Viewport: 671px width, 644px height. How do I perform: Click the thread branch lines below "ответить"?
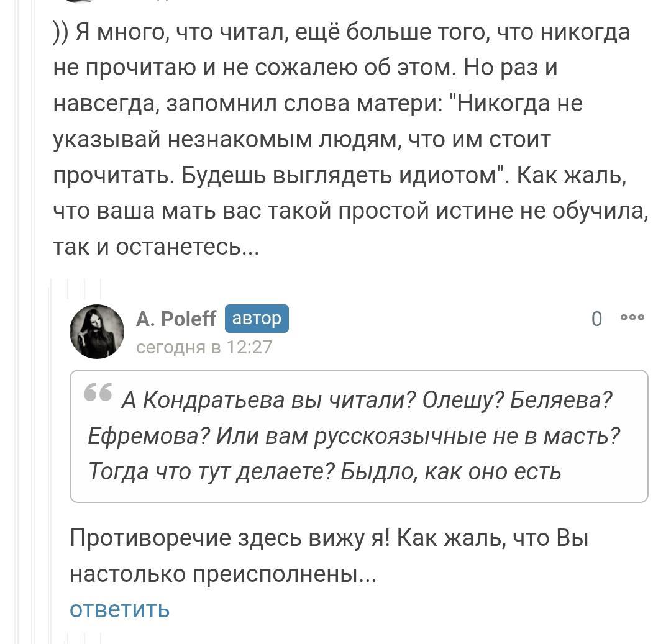click(x=84, y=637)
